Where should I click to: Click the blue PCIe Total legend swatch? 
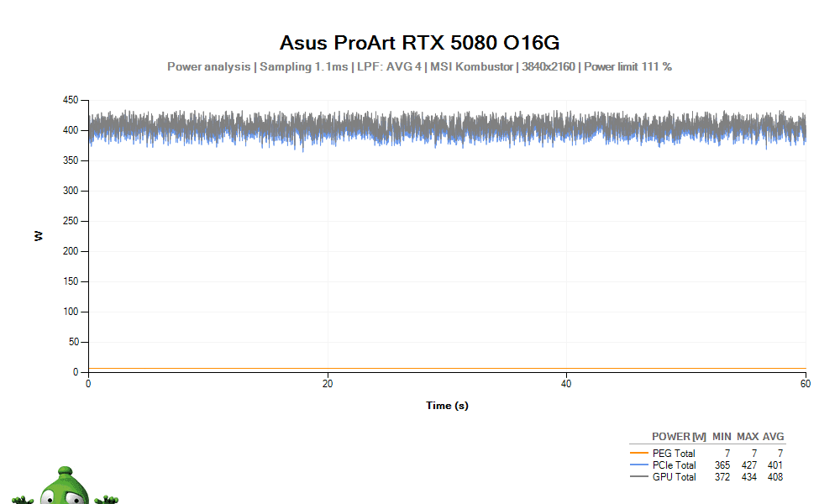click(x=639, y=465)
